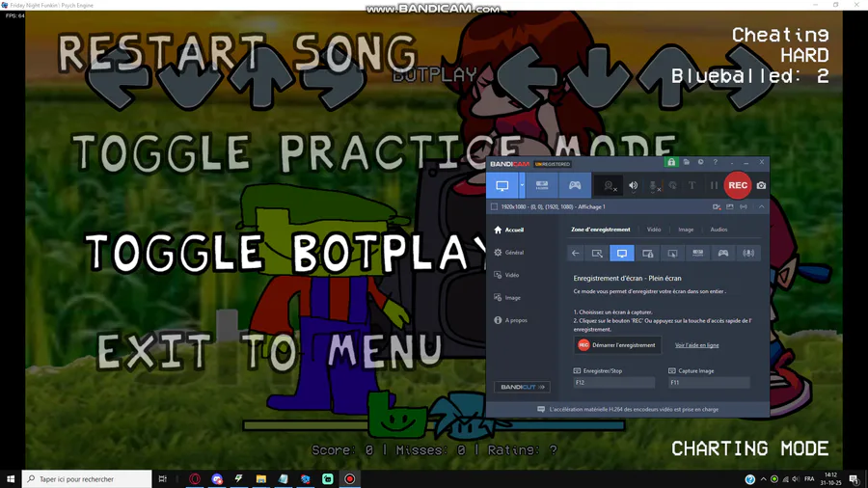Capture screenshot with camera icon
This screenshot has height=488, width=868.
[x=761, y=186]
